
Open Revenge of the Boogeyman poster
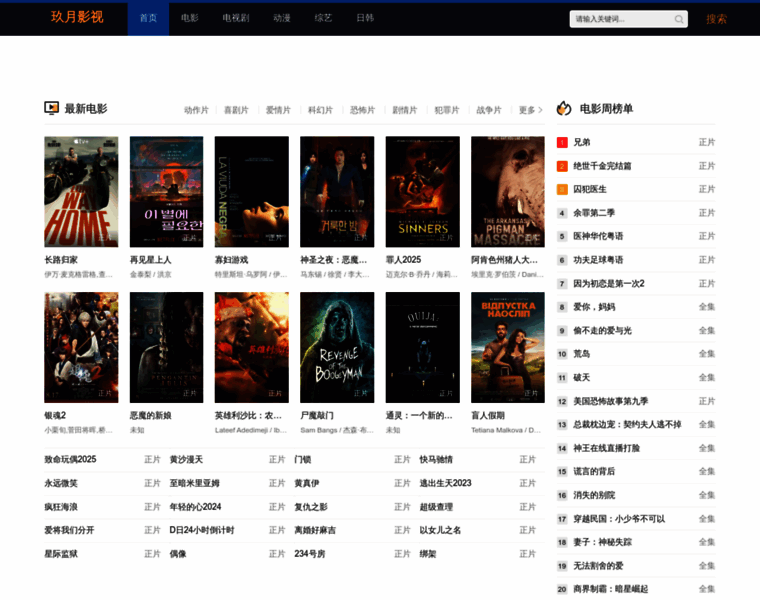(x=337, y=347)
